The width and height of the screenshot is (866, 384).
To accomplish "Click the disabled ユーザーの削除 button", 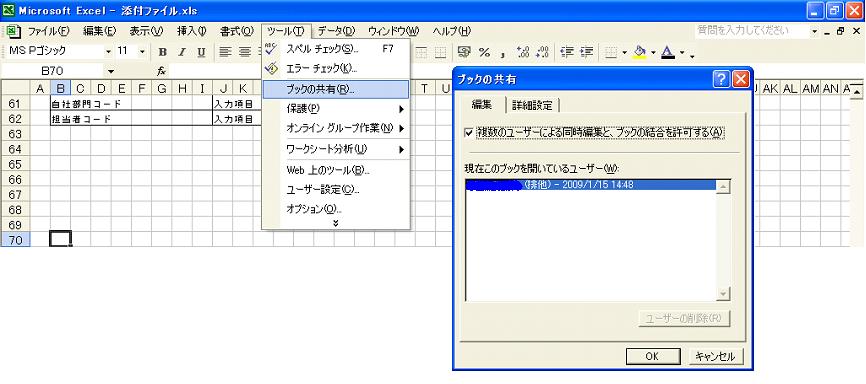I will click(684, 318).
